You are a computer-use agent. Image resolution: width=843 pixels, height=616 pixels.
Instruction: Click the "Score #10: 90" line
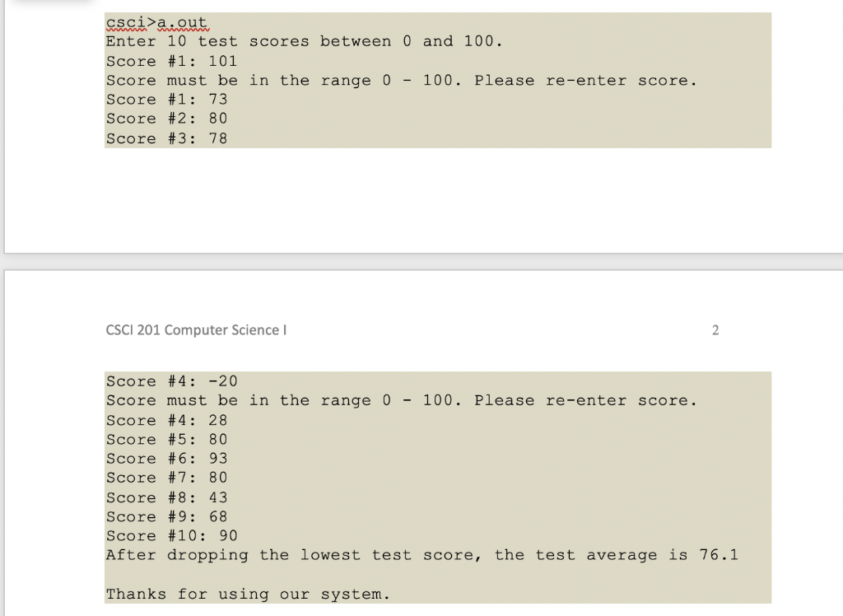tap(170, 535)
